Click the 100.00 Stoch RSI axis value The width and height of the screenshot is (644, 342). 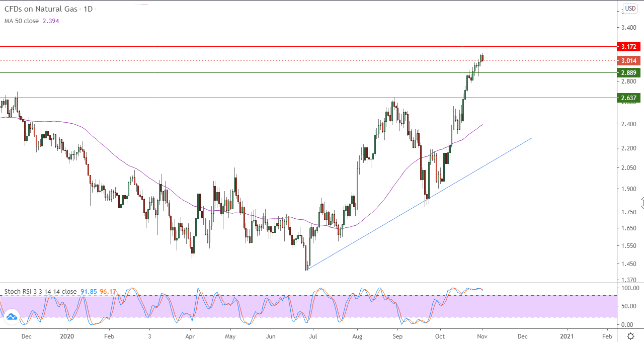point(630,288)
